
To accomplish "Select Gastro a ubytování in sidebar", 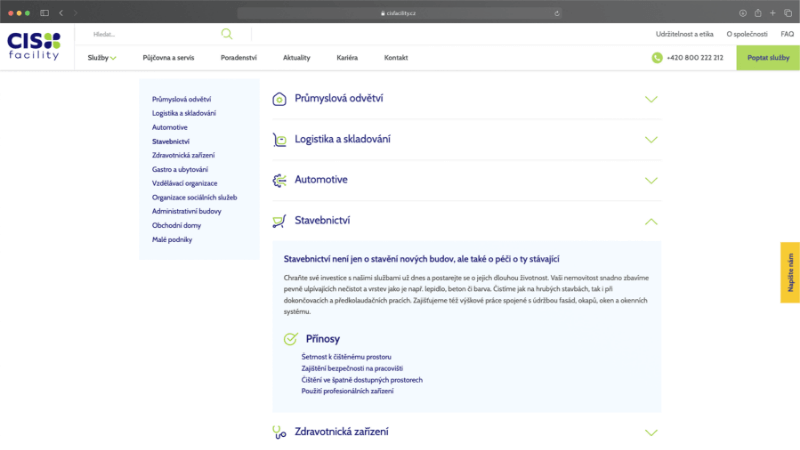I will point(182,170).
